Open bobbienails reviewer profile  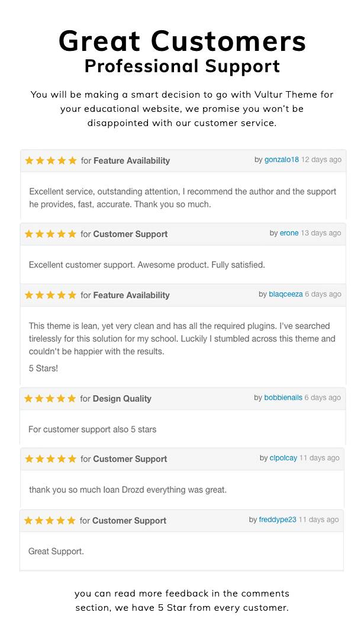[x=283, y=398]
